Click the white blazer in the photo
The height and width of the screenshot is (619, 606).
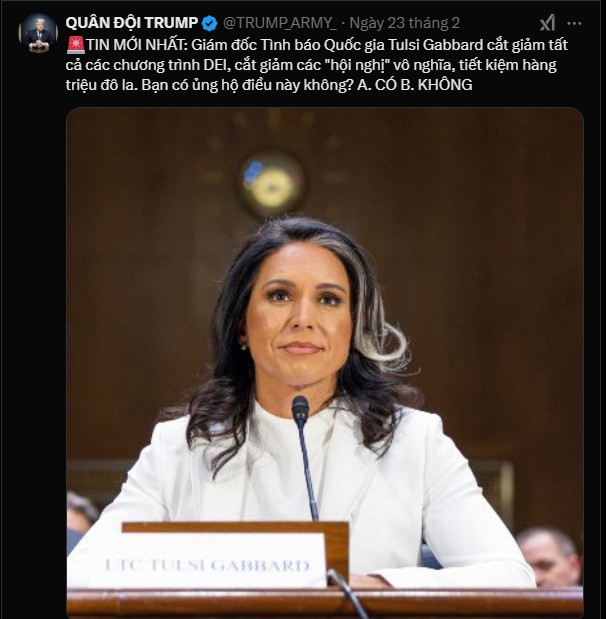click(300, 493)
